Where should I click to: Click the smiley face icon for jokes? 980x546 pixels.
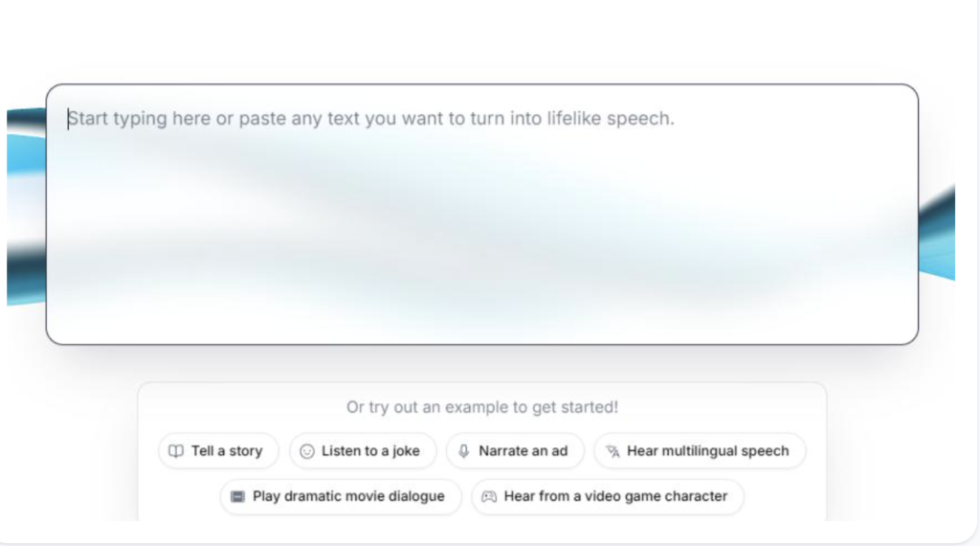307,451
